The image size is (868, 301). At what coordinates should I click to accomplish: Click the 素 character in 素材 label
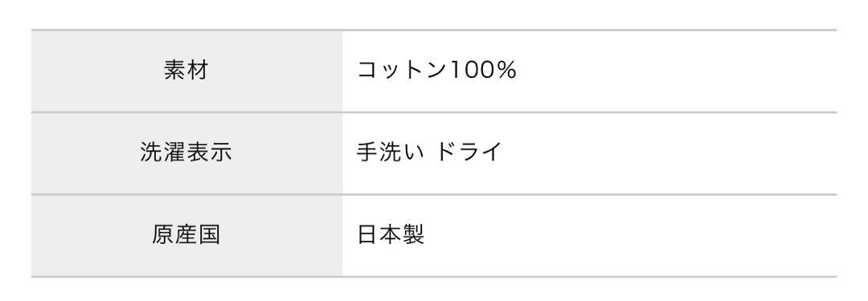[175, 71]
